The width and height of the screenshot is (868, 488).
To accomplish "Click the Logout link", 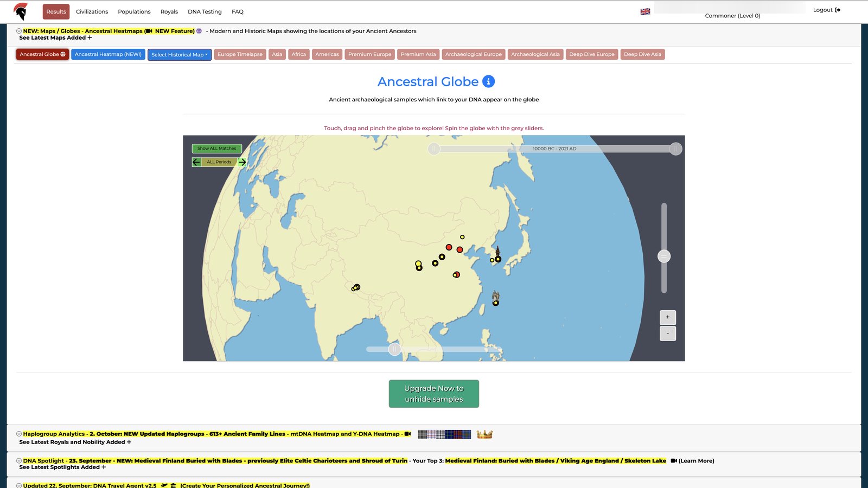I will 826,10.
